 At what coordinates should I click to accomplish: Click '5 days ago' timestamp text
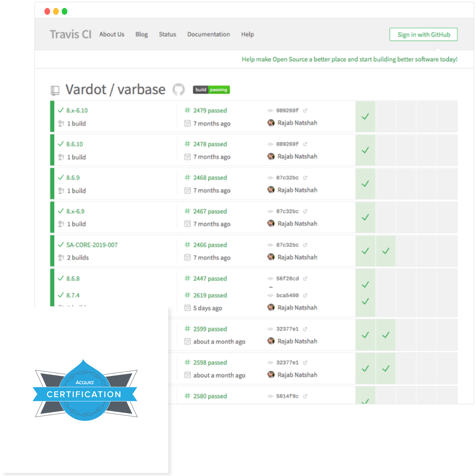click(208, 308)
